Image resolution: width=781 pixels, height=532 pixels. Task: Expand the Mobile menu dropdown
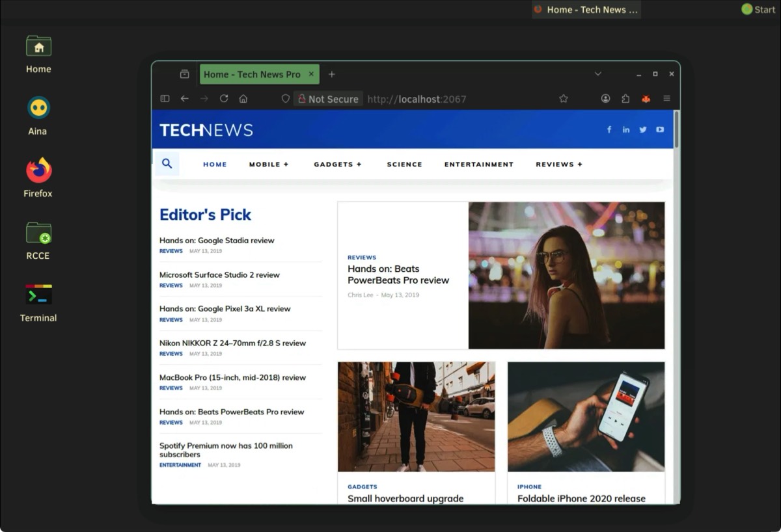tap(268, 165)
